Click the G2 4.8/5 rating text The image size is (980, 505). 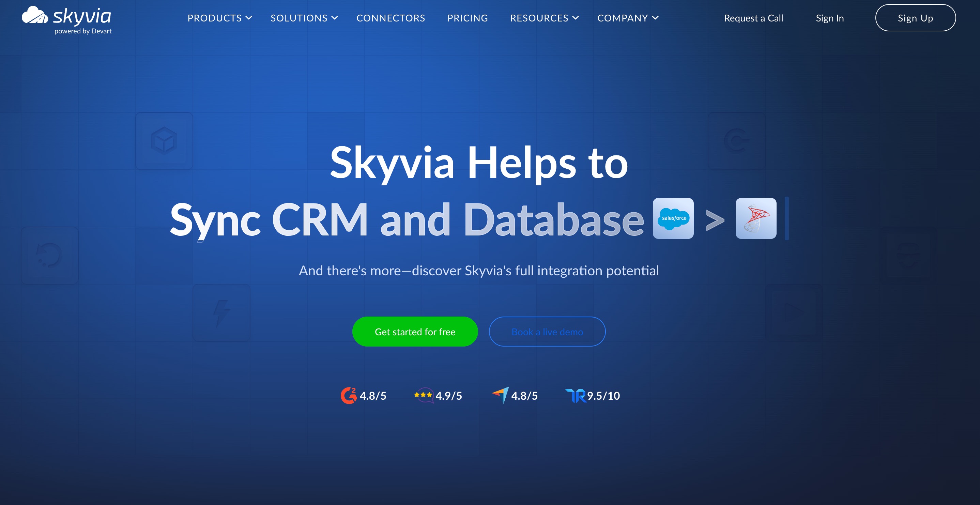pyautogui.click(x=373, y=396)
